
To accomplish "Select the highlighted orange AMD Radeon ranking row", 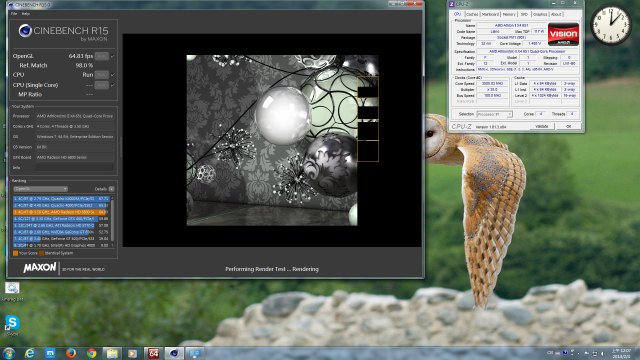I will 61,212.
